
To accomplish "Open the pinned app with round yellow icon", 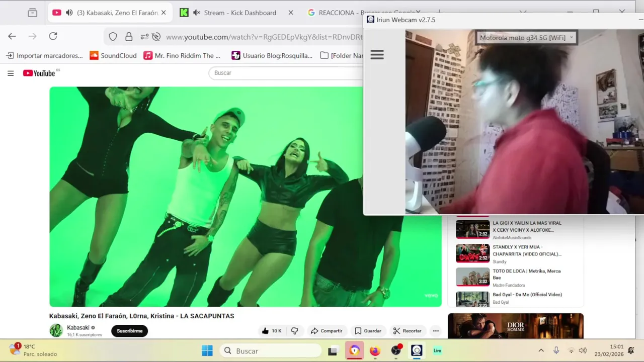I will point(355,351).
